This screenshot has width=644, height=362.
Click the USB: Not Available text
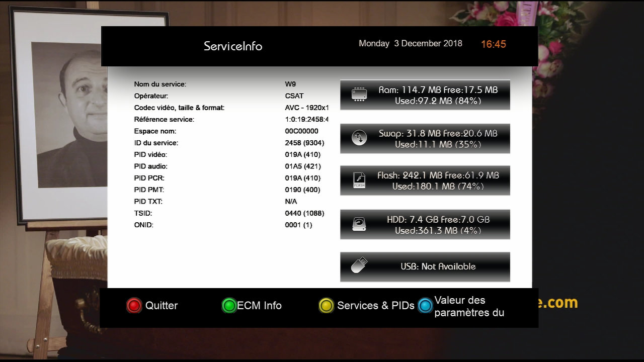pyautogui.click(x=438, y=266)
